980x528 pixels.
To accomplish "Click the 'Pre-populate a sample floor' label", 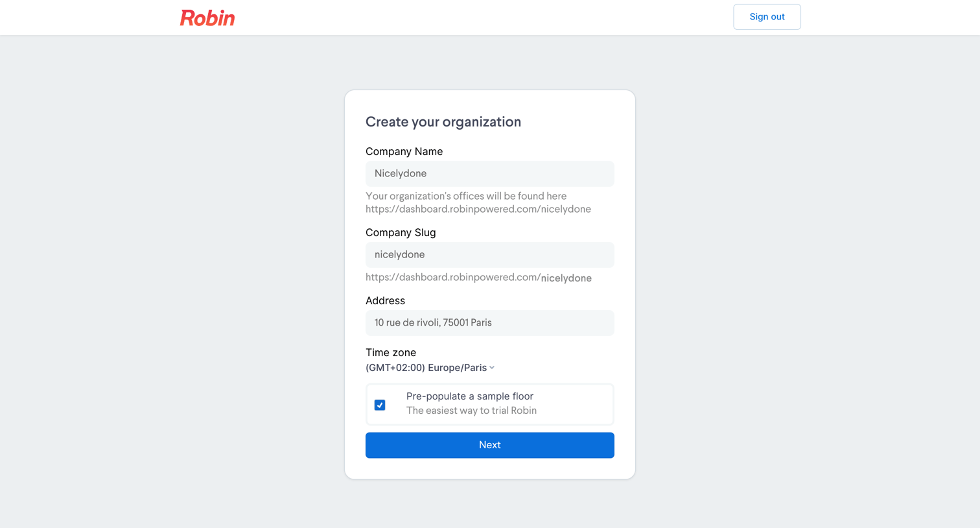I will [x=470, y=396].
